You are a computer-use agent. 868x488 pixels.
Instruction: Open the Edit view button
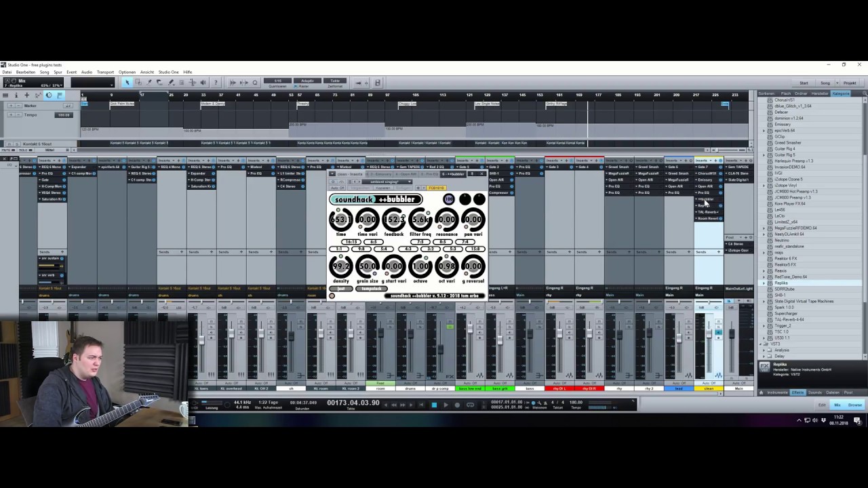tap(822, 405)
